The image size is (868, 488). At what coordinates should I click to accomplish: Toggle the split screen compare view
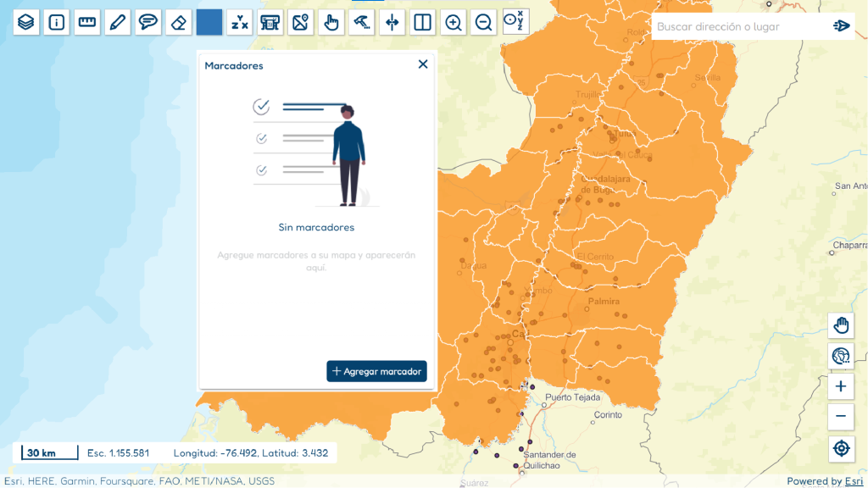pyautogui.click(x=422, y=23)
